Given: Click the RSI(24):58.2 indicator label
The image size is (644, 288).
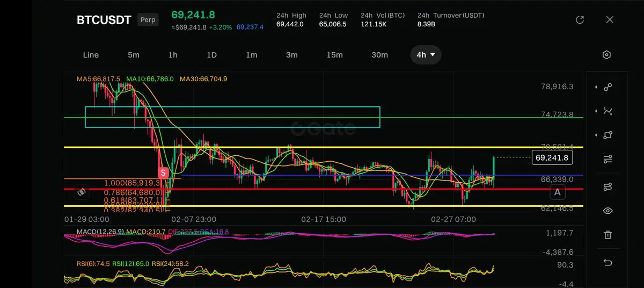Looking at the screenshot, I should coord(170,264).
